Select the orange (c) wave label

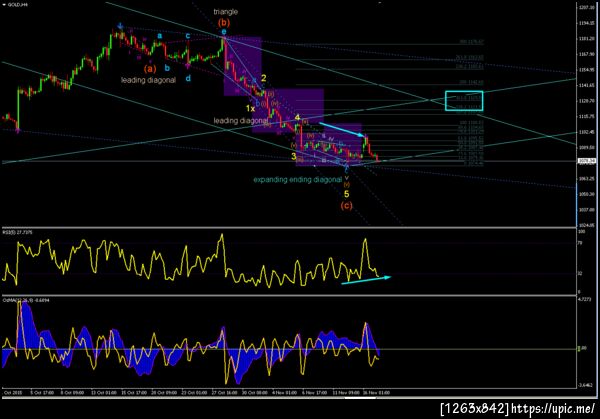pos(346,206)
